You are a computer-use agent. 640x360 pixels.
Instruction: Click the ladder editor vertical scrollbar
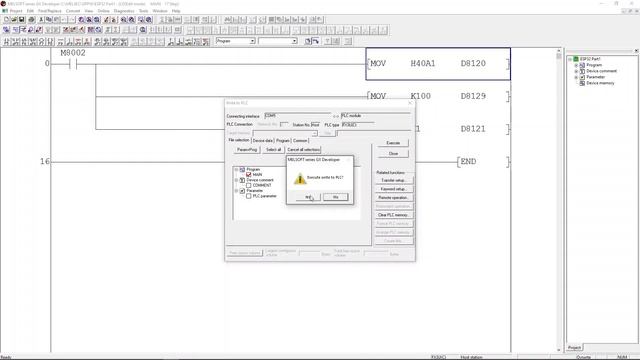(559, 200)
